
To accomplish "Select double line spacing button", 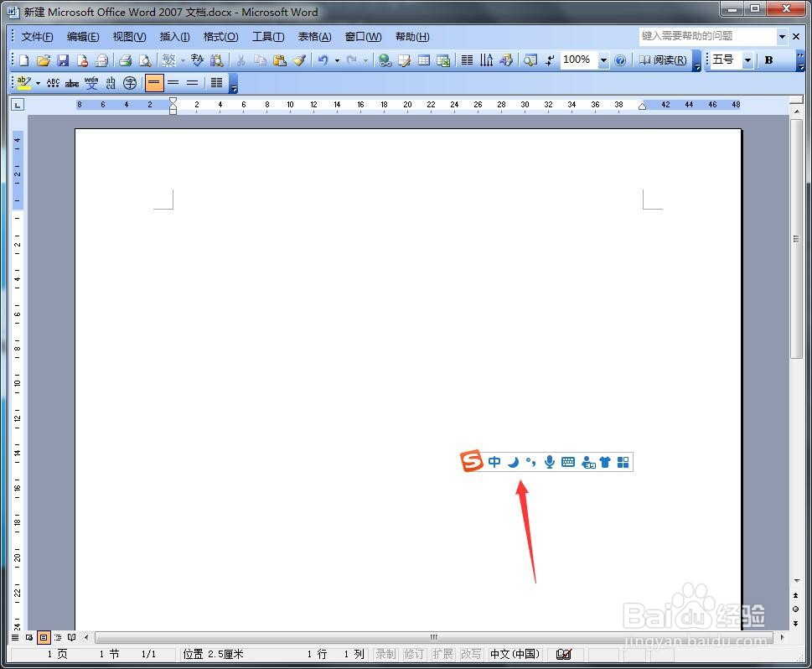I will coord(192,82).
